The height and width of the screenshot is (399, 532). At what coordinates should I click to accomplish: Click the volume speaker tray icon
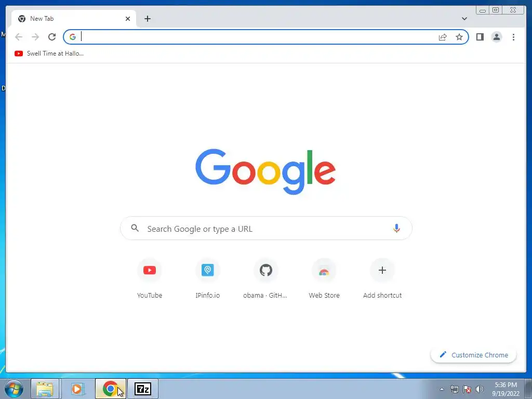480,389
